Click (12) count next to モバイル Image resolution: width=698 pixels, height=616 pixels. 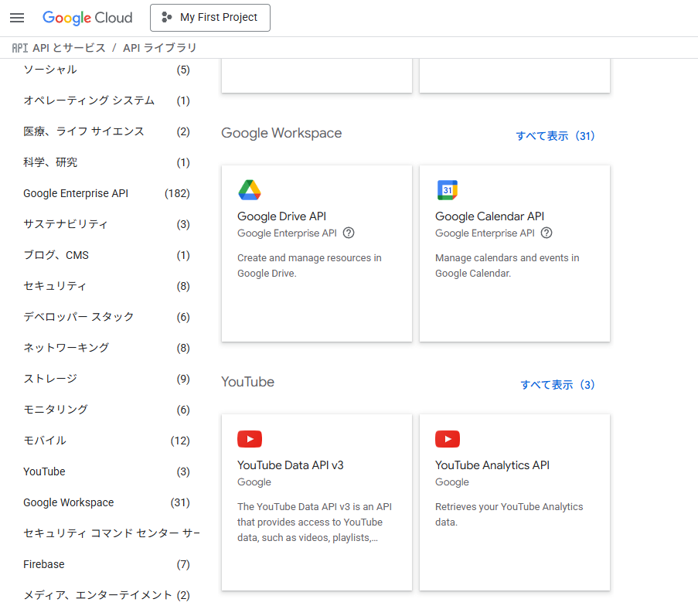[180, 441]
